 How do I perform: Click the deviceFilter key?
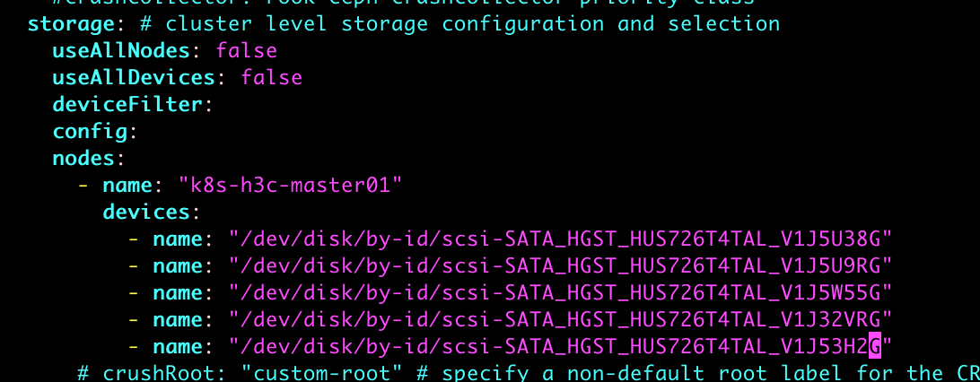click(127, 104)
